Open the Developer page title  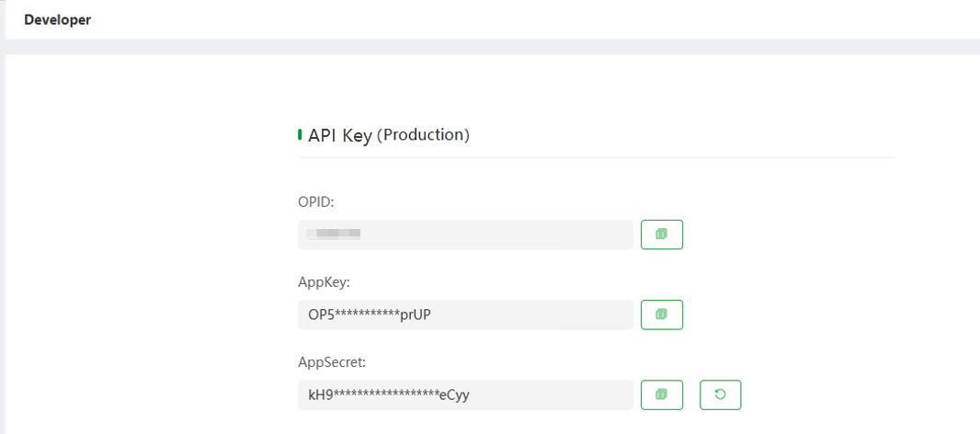(57, 19)
